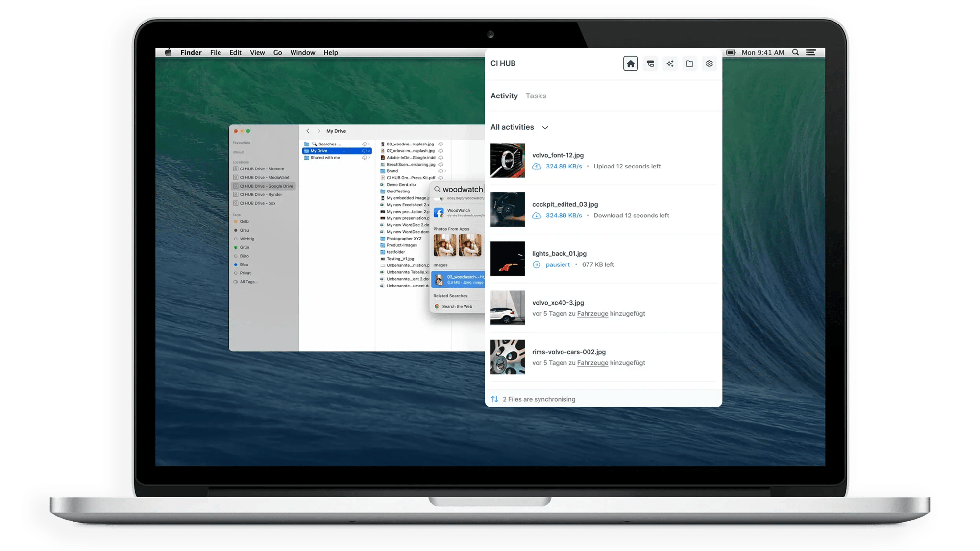Image resolution: width=980 pixels, height=551 pixels.
Task: Toggle the 2 Files are synchronising status
Action: (x=539, y=398)
